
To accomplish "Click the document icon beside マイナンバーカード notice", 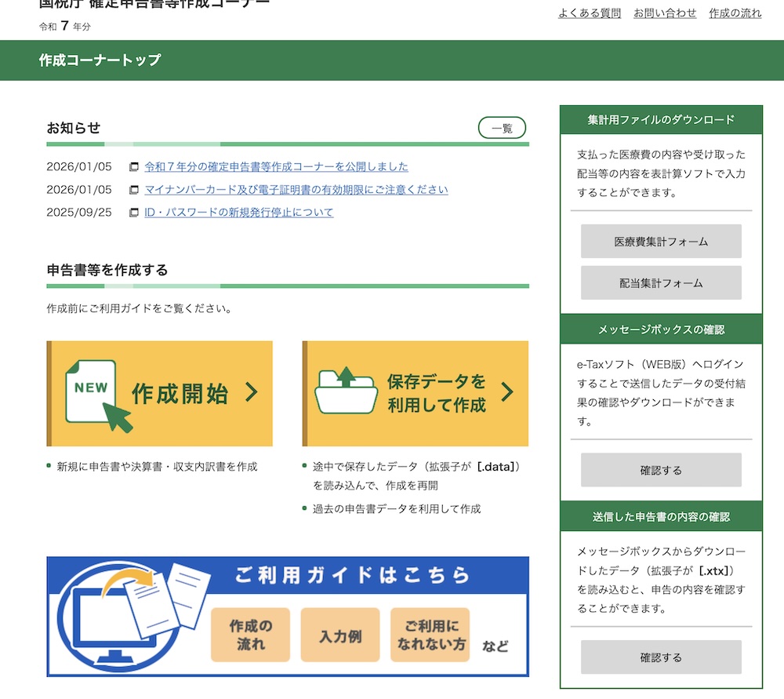I will click(x=136, y=189).
